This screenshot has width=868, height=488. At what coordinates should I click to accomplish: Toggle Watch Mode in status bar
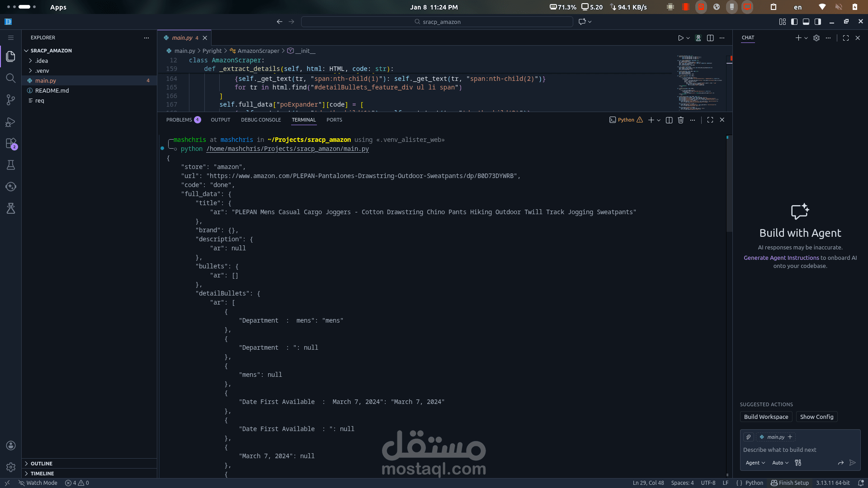point(38,483)
